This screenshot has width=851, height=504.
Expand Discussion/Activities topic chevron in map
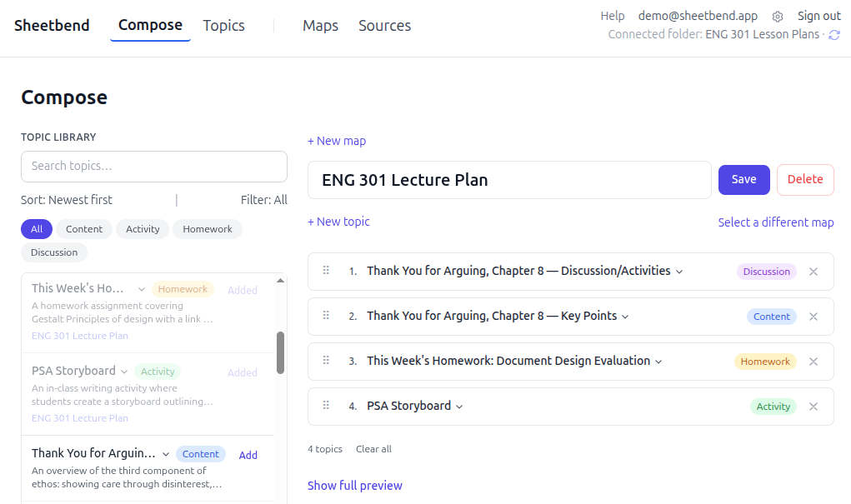coord(679,272)
